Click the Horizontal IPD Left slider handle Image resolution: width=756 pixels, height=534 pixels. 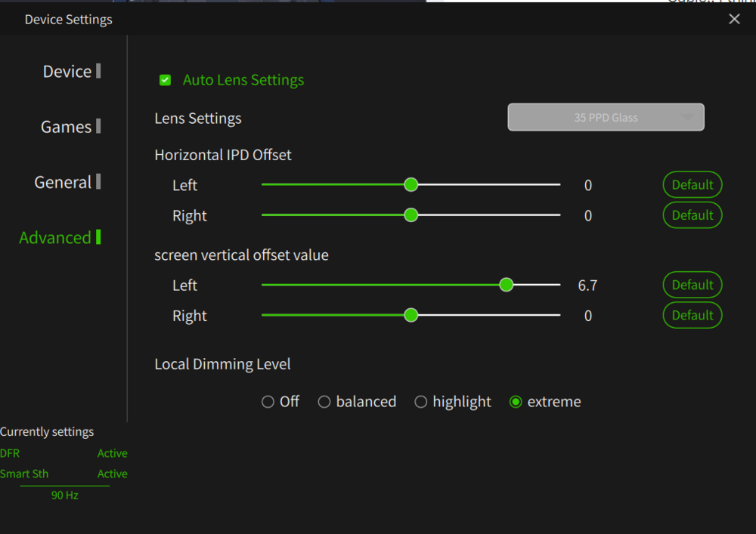coord(411,184)
